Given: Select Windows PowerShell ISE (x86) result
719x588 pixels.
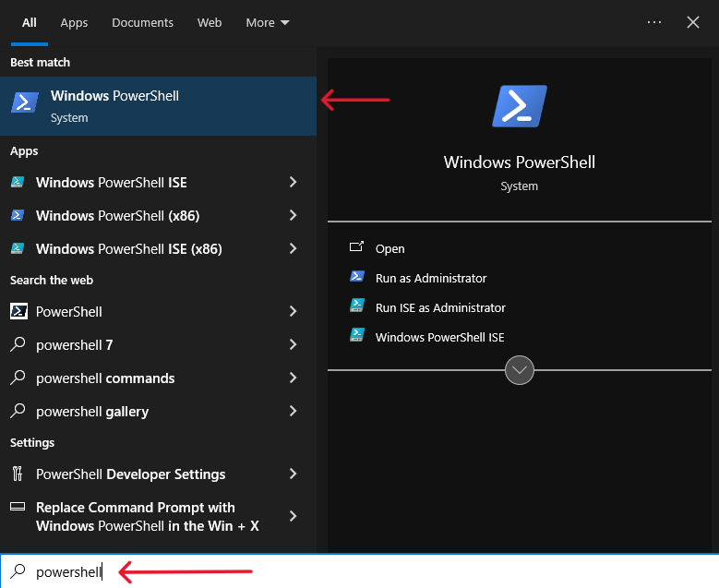Looking at the screenshot, I should coord(158,248).
